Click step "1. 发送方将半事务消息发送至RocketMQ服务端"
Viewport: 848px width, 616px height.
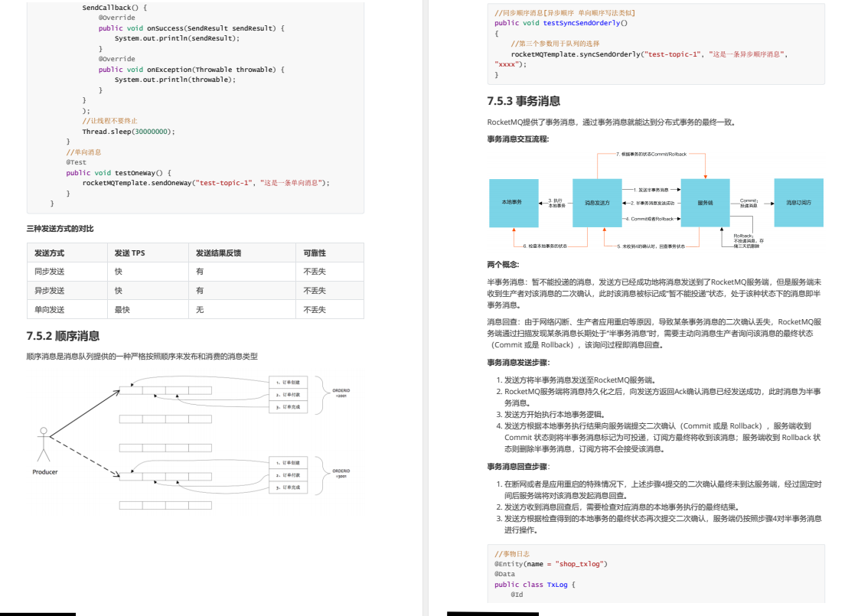point(576,380)
